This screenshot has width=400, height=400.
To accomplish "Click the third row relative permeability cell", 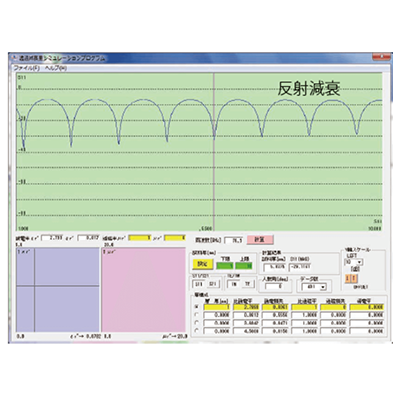I will tap(304, 323).
